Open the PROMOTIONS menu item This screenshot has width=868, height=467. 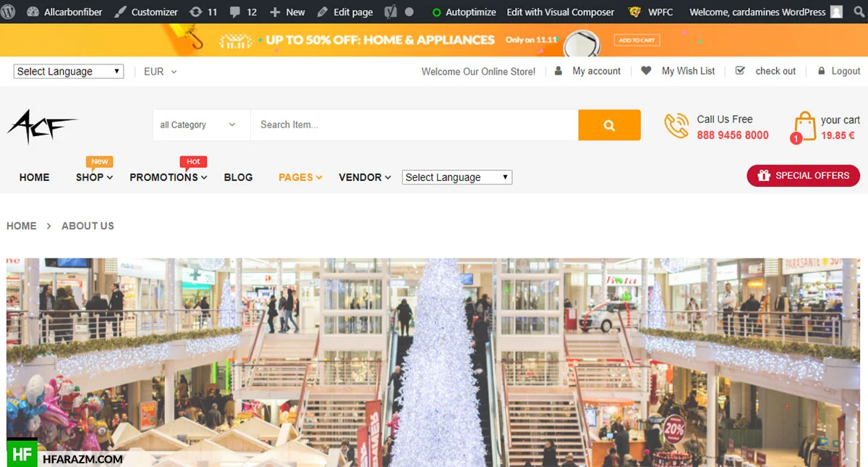click(163, 177)
